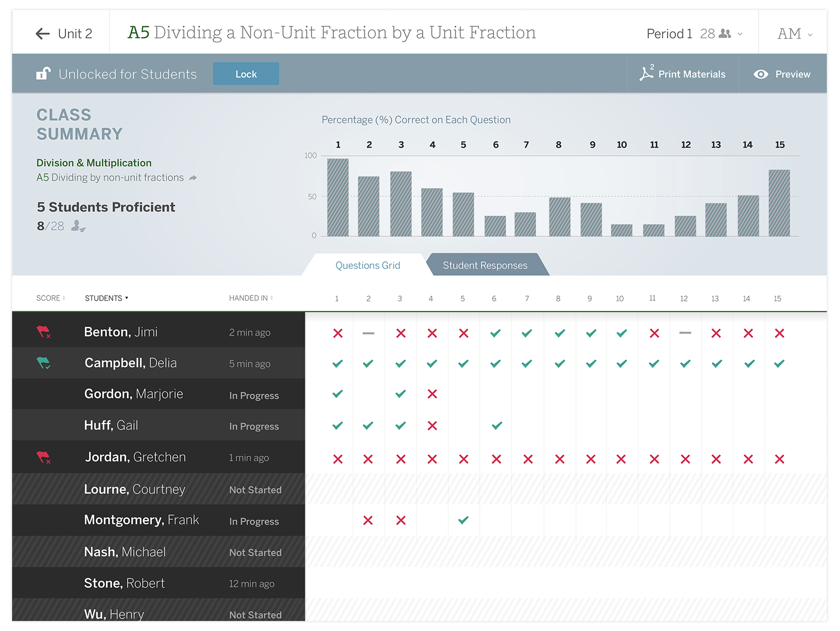This screenshot has width=840, height=631.
Task: Select student Montgomery, Frank
Action: [x=142, y=520]
